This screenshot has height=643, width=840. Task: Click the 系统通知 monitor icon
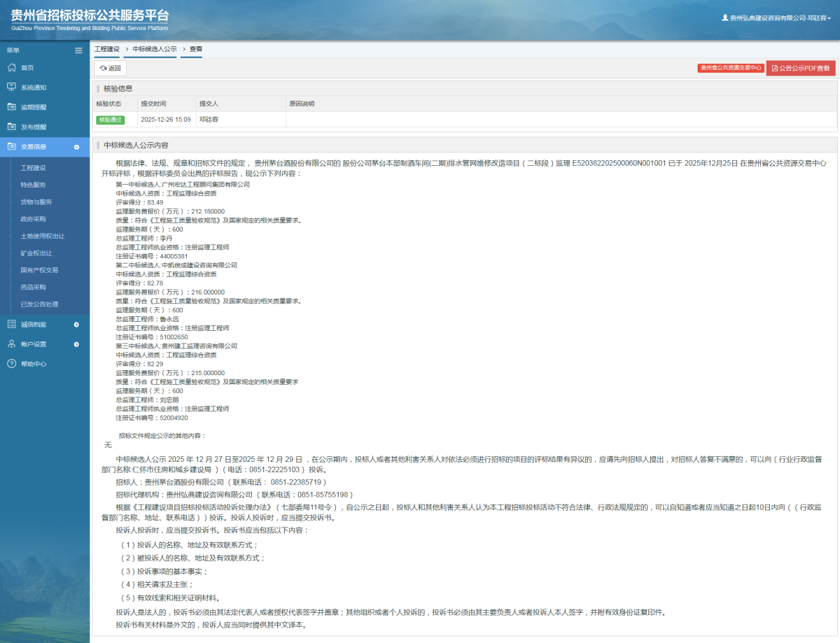pyautogui.click(x=11, y=87)
